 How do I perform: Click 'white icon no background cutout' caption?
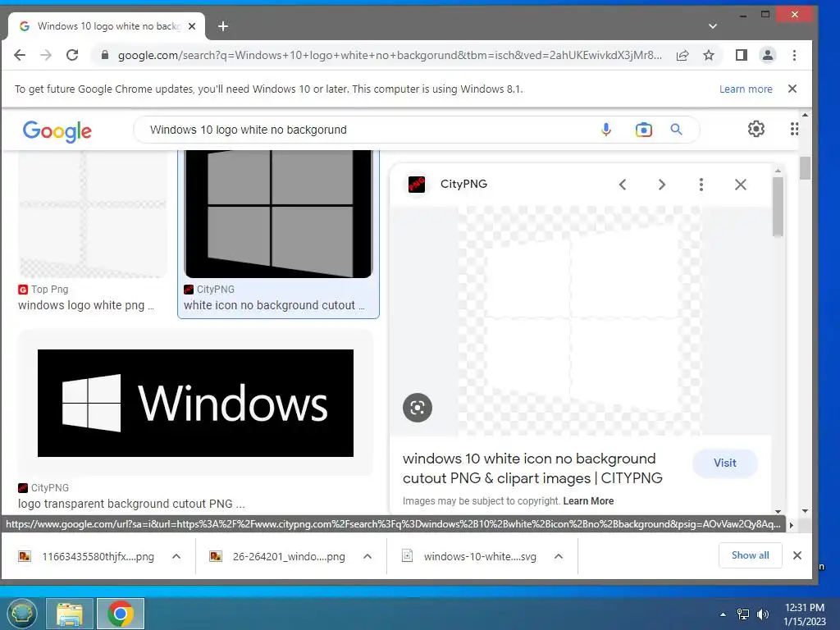pos(274,305)
